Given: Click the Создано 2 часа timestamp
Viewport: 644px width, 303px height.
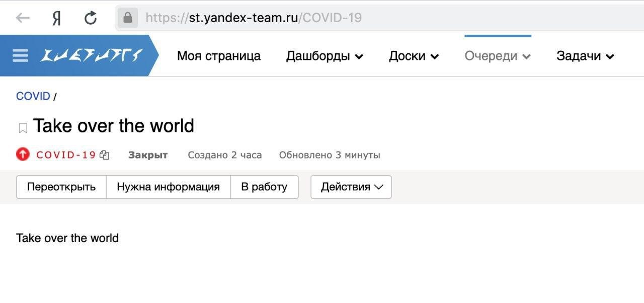Looking at the screenshot, I should 225,155.
